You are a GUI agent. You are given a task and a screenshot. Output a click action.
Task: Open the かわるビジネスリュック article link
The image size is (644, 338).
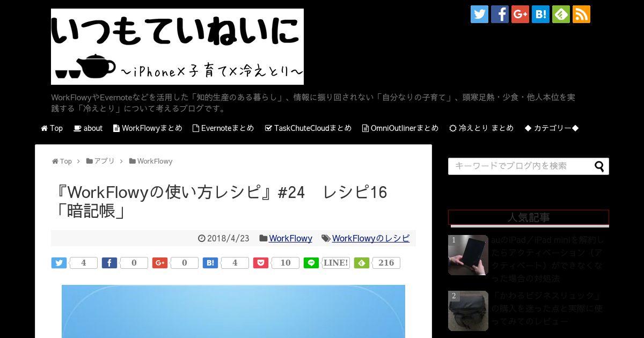click(x=547, y=308)
